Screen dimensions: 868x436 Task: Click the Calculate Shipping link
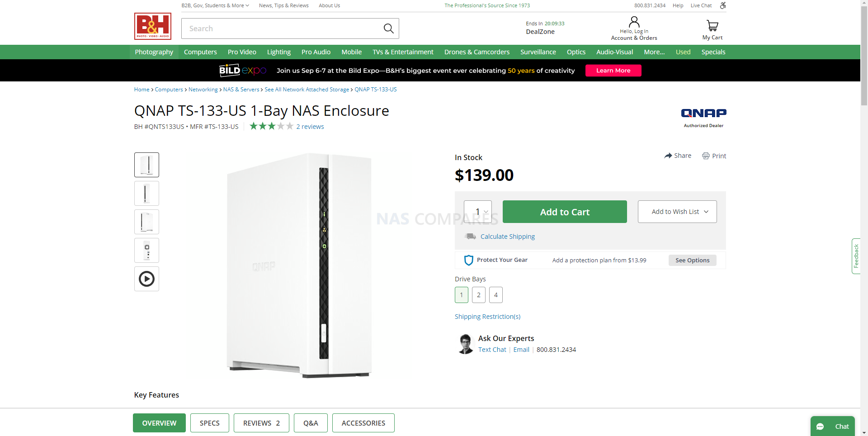tap(507, 237)
